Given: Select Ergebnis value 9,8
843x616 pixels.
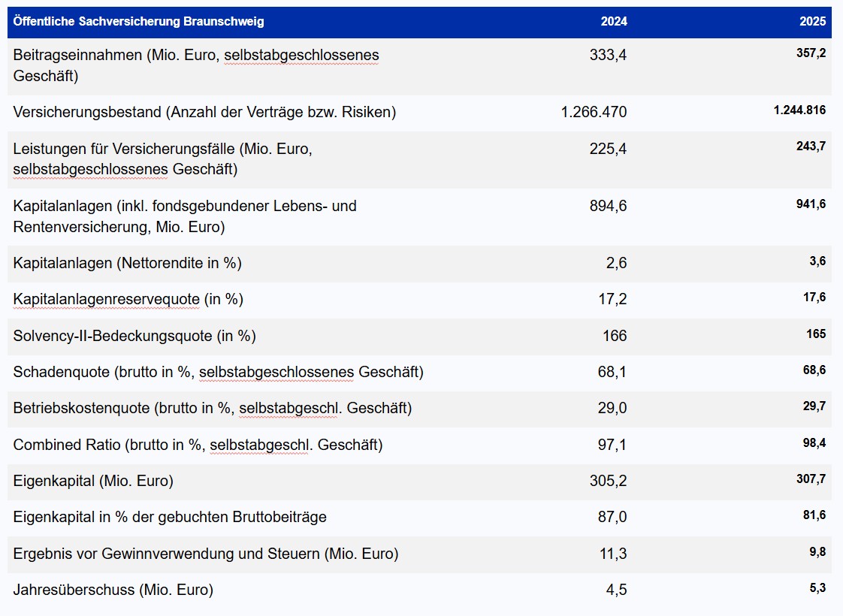Looking at the screenshot, I should (817, 551).
